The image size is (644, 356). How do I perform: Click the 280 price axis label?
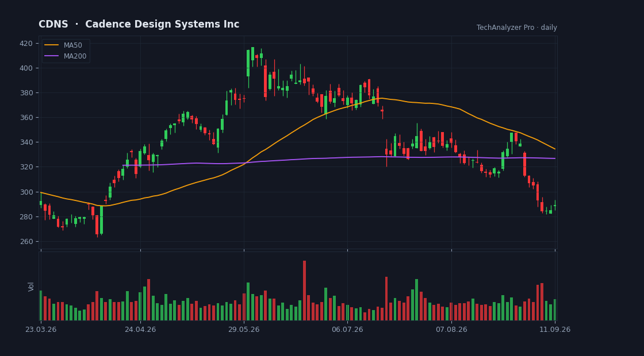pos(26,216)
